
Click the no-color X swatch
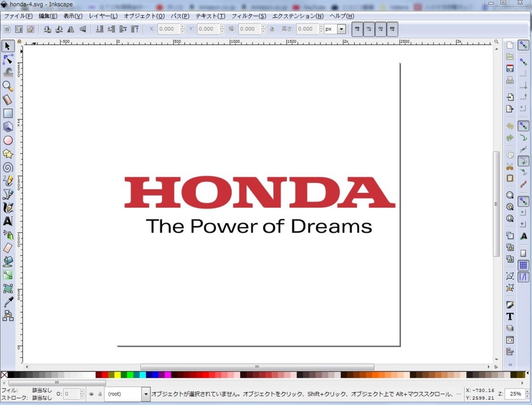pyautogui.click(x=4, y=374)
